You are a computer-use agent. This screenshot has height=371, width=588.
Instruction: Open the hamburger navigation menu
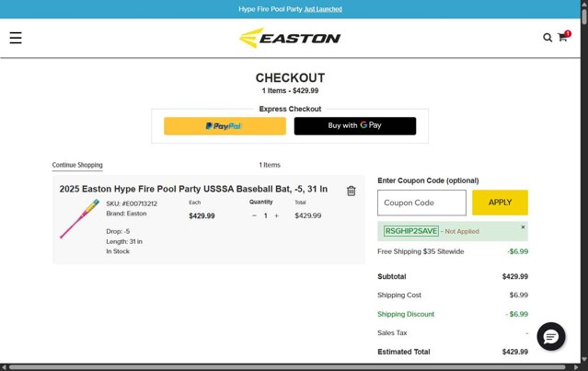click(x=16, y=38)
